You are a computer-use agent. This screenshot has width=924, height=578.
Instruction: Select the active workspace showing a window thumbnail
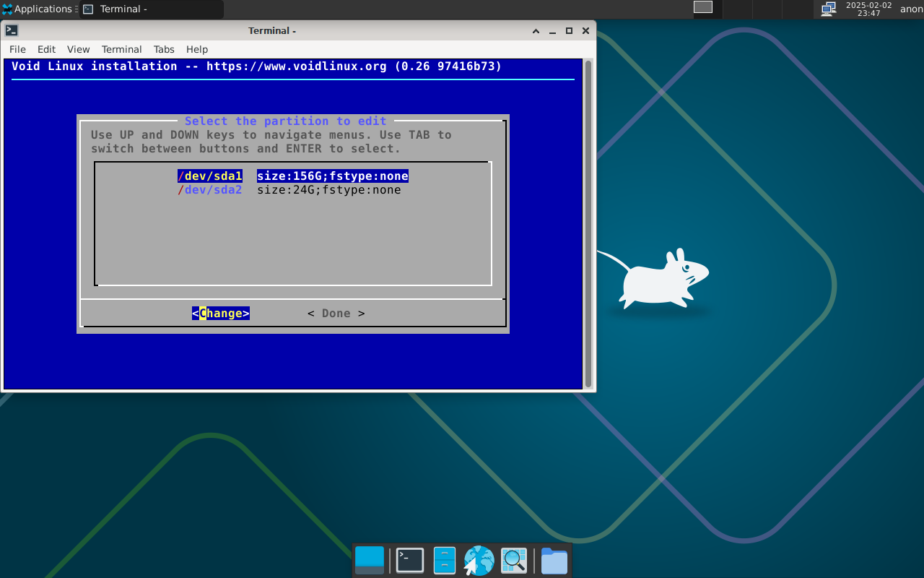tap(703, 7)
